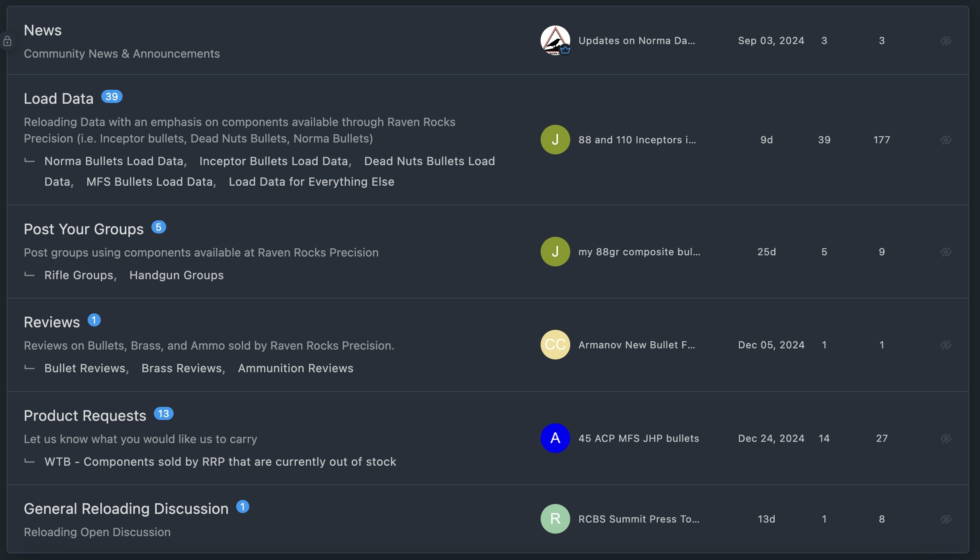
Task: Click the olive J avatar in Load Data
Action: tap(555, 140)
